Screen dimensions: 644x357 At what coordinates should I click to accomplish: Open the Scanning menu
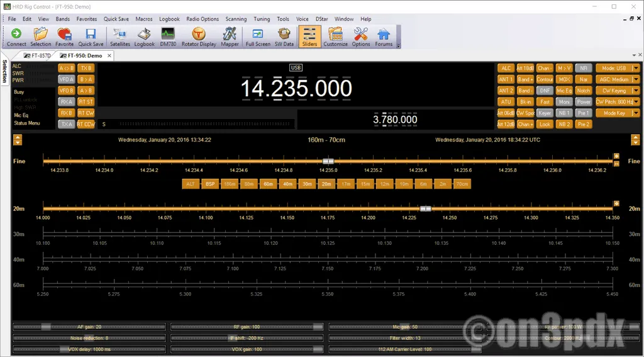coord(236,19)
